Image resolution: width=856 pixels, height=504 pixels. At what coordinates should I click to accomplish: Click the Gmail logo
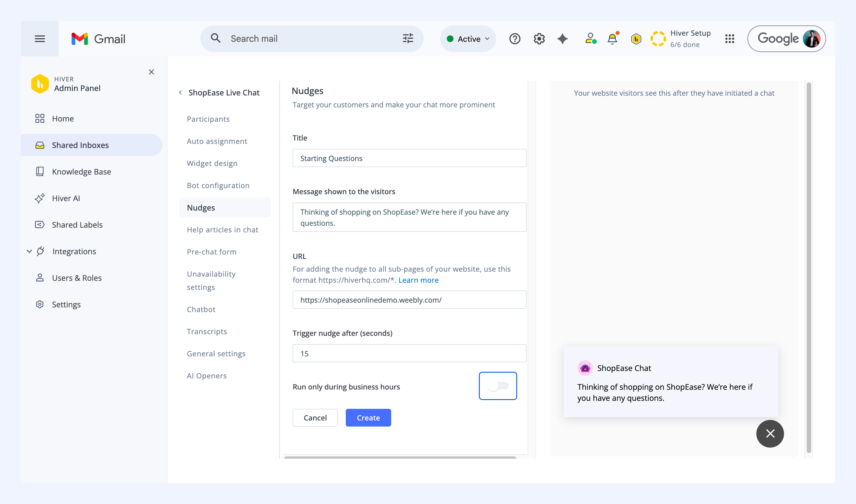coord(98,39)
